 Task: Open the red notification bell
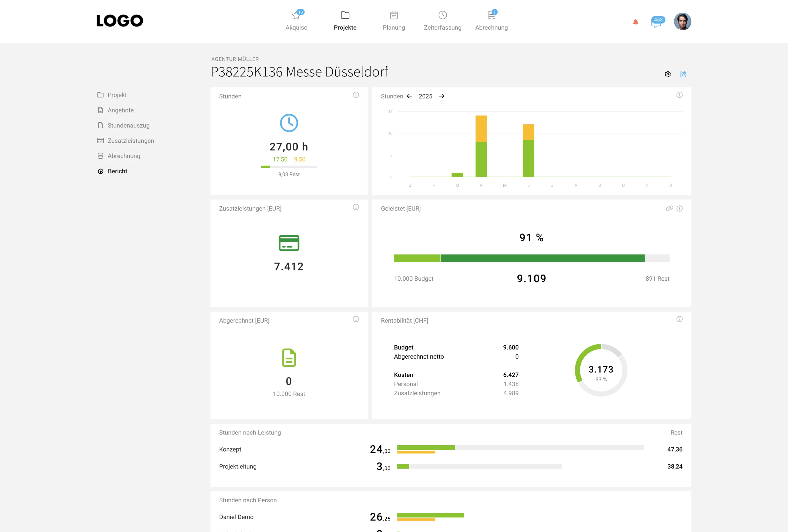(x=635, y=22)
